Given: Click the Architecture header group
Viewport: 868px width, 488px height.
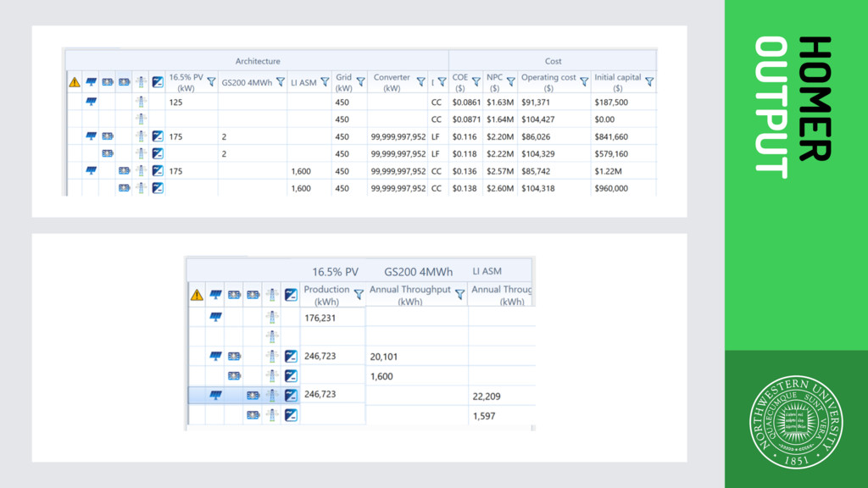Looking at the screenshot, I should (258, 61).
